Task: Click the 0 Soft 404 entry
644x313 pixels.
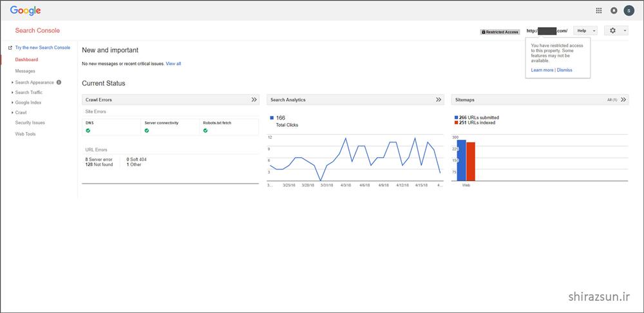Action: tap(137, 159)
